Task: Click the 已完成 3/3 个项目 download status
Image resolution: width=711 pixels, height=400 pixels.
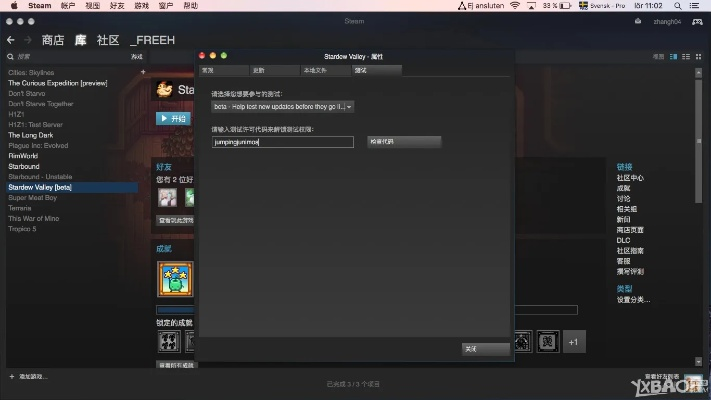Action: tap(353, 384)
